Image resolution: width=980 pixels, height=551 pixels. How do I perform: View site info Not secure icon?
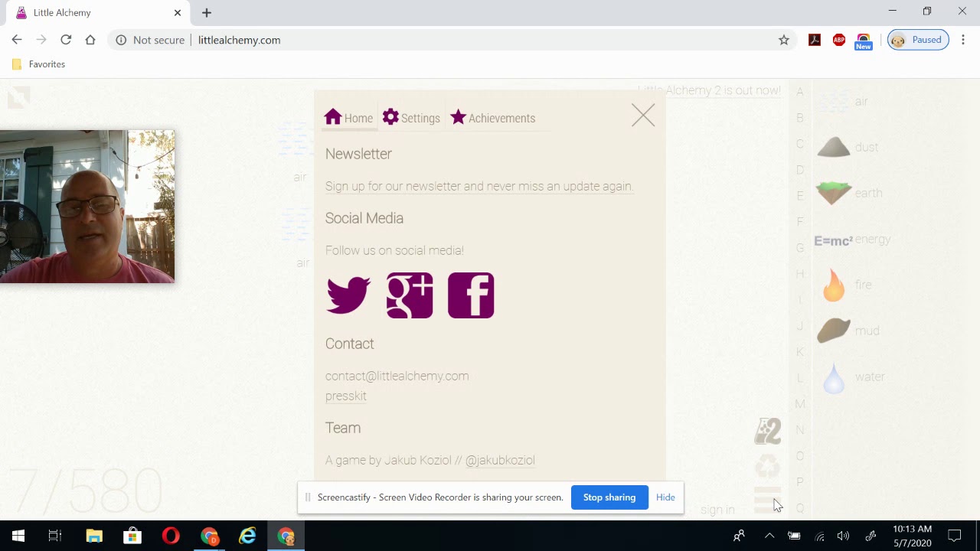pyautogui.click(x=121, y=40)
